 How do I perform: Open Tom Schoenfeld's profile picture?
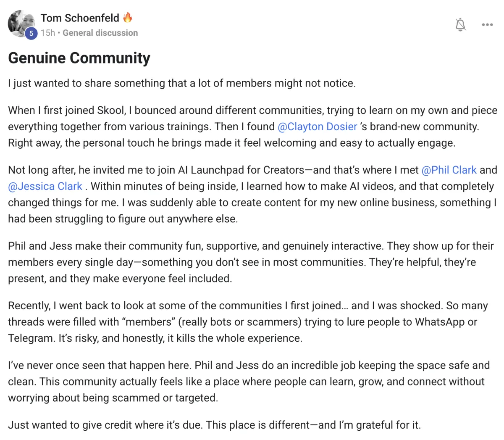[x=20, y=23]
